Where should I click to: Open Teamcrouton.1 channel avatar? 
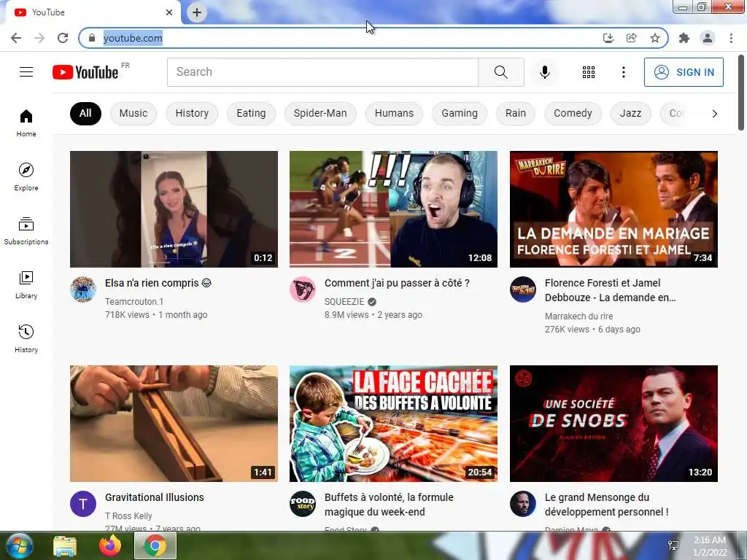(83, 289)
